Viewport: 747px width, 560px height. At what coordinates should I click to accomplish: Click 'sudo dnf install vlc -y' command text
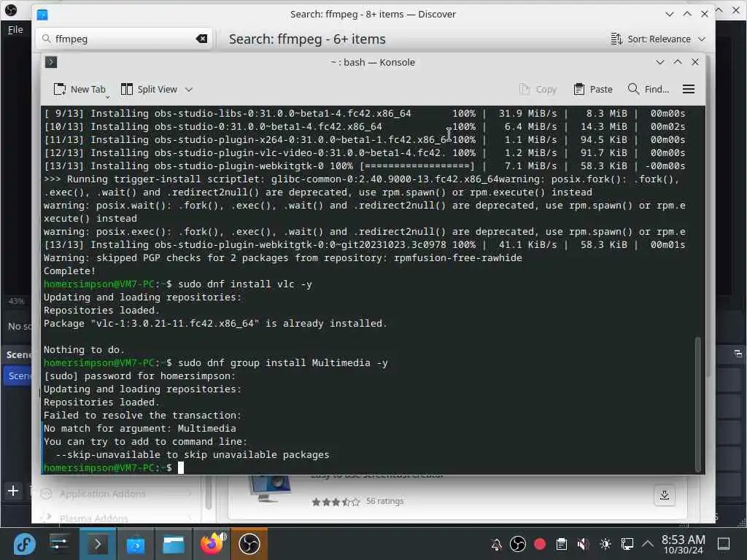pos(245,284)
